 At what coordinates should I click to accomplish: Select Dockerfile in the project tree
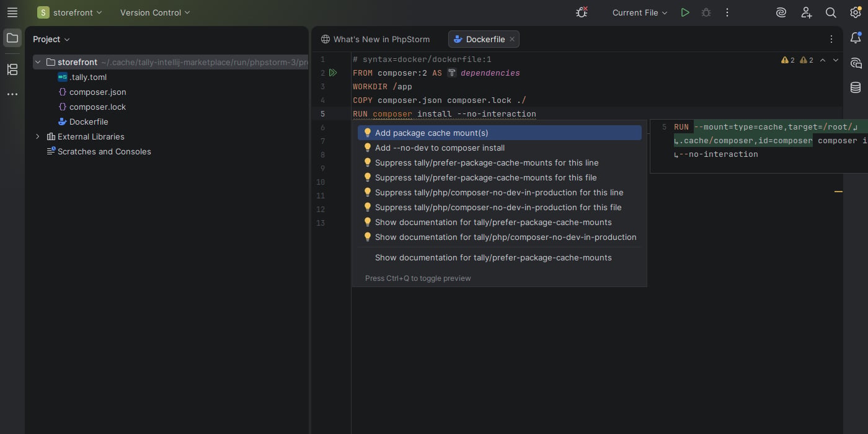click(82, 122)
